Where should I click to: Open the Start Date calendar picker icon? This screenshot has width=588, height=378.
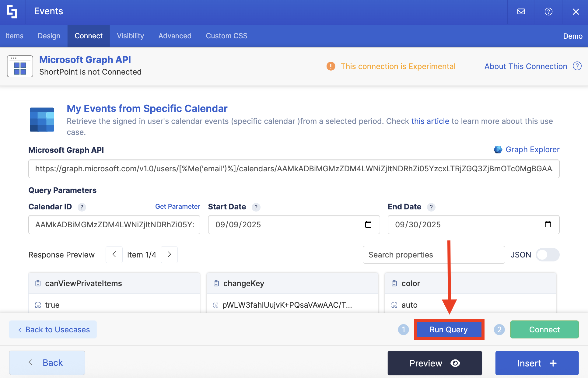(x=368, y=225)
